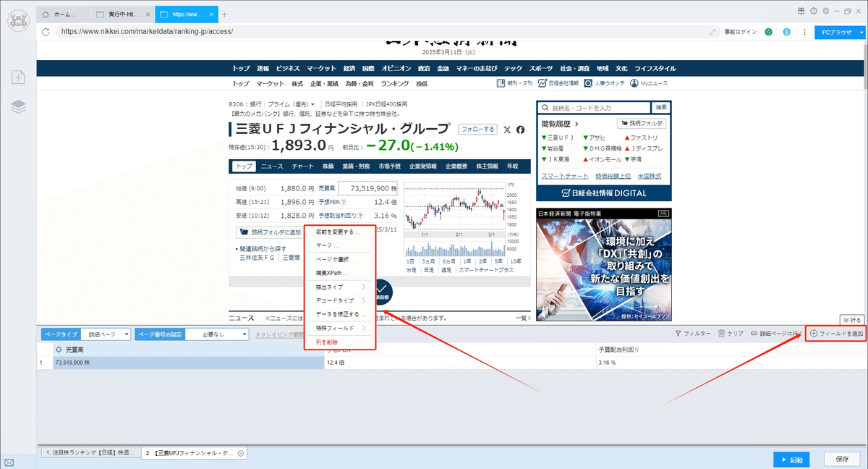Click the blue circular icon beside three-dot menu
The image size is (868, 469).
coord(786,32)
